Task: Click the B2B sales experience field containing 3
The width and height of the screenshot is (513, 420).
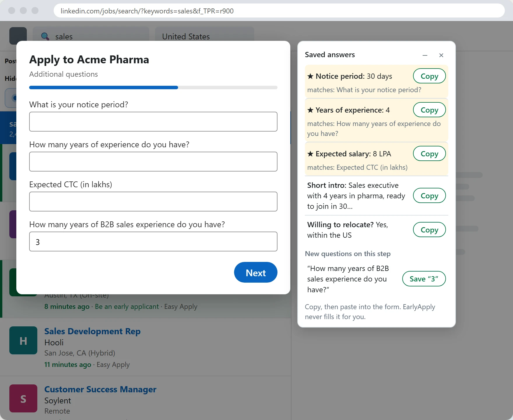Action: [153, 242]
